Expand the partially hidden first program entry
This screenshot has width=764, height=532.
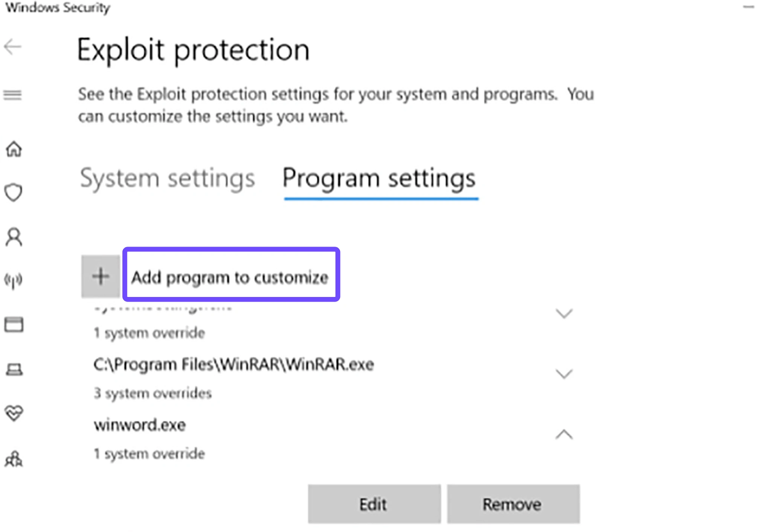coord(564,314)
